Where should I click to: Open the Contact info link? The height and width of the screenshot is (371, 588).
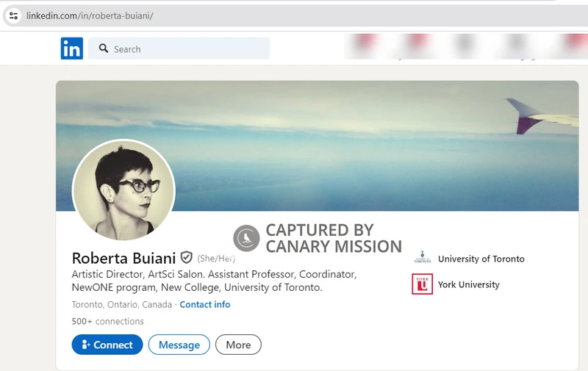pyautogui.click(x=205, y=304)
